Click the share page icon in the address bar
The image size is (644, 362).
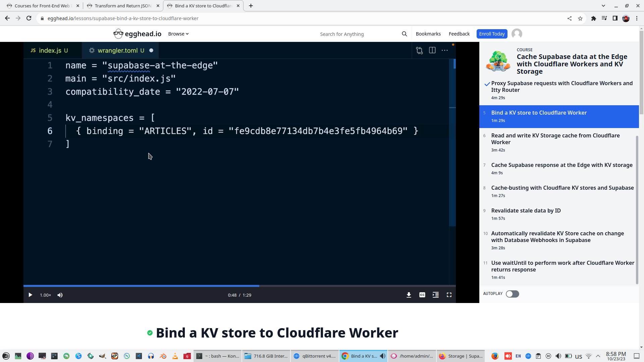click(x=569, y=18)
